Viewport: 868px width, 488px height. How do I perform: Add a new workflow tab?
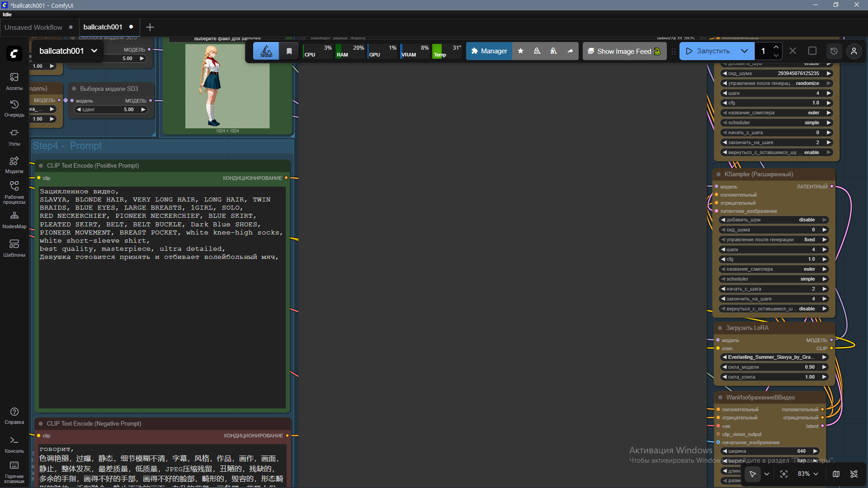coord(150,27)
